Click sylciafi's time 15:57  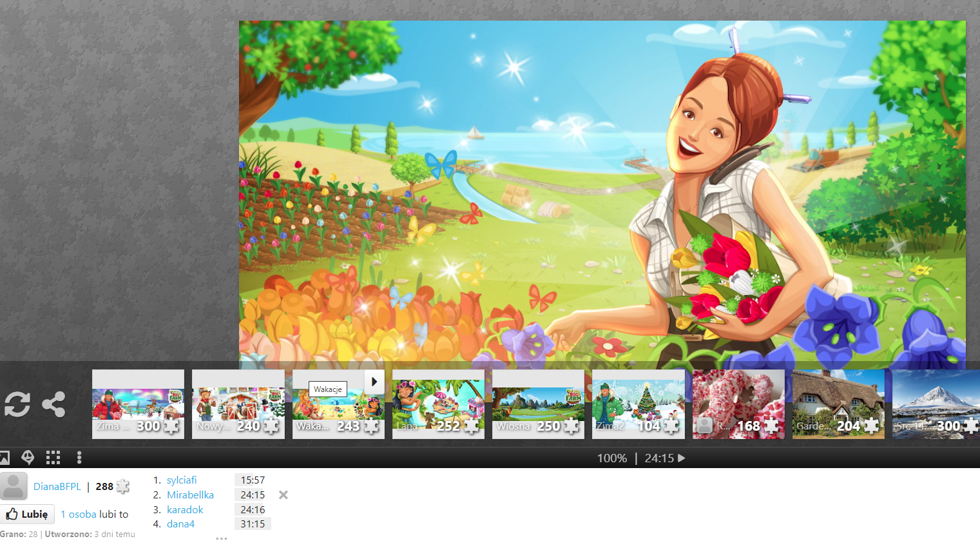click(253, 480)
